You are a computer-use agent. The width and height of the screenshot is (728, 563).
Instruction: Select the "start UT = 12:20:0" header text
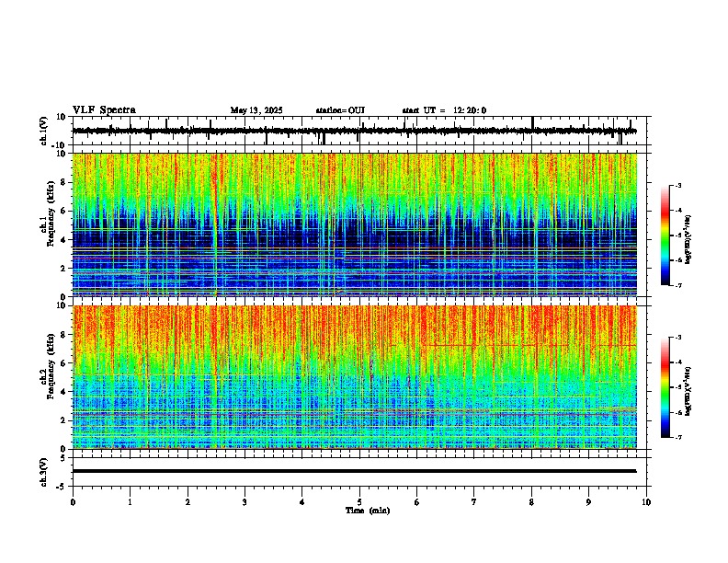[x=444, y=110]
